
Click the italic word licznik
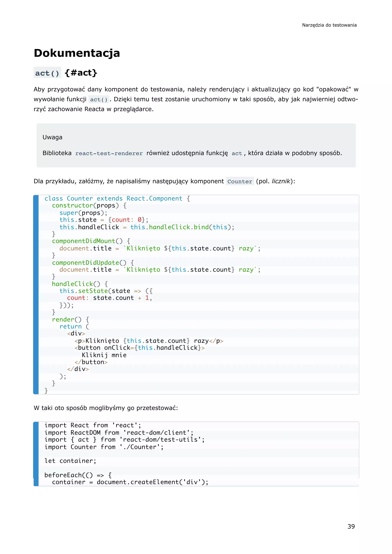coord(281,181)
